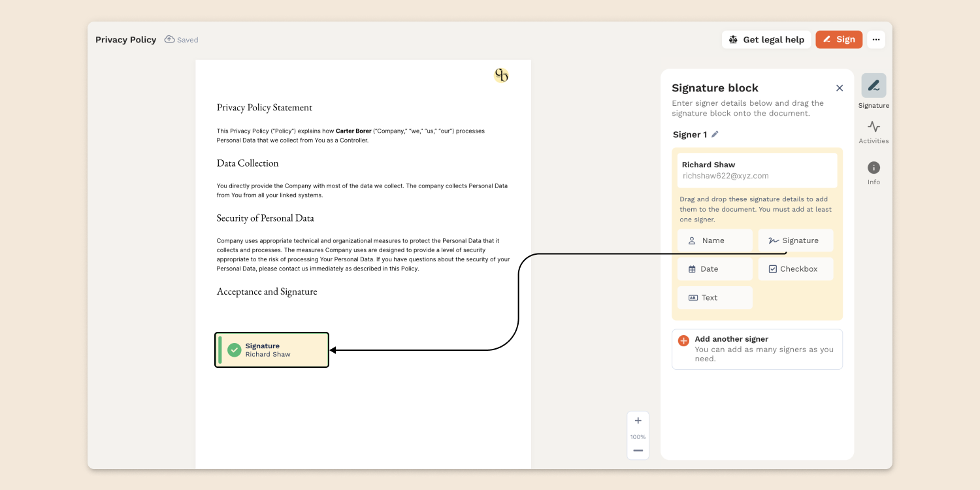The width and height of the screenshot is (980, 490).
Task: Click the cloud Saved status icon
Action: 170,40
